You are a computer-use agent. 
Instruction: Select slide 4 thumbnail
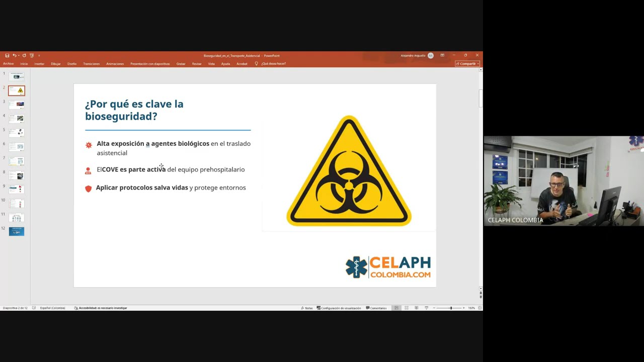tap(17, 119)
